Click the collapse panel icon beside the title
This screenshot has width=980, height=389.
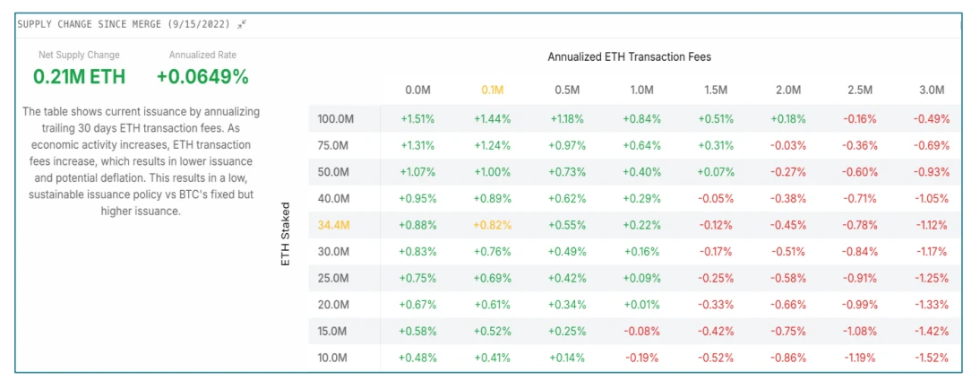[x=242, y=23]
